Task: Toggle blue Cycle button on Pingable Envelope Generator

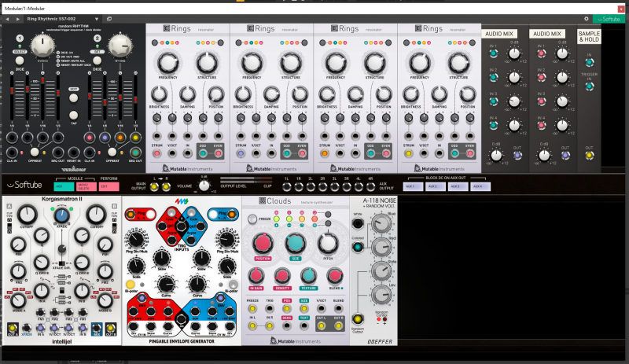Action: [x=192, y=213]
